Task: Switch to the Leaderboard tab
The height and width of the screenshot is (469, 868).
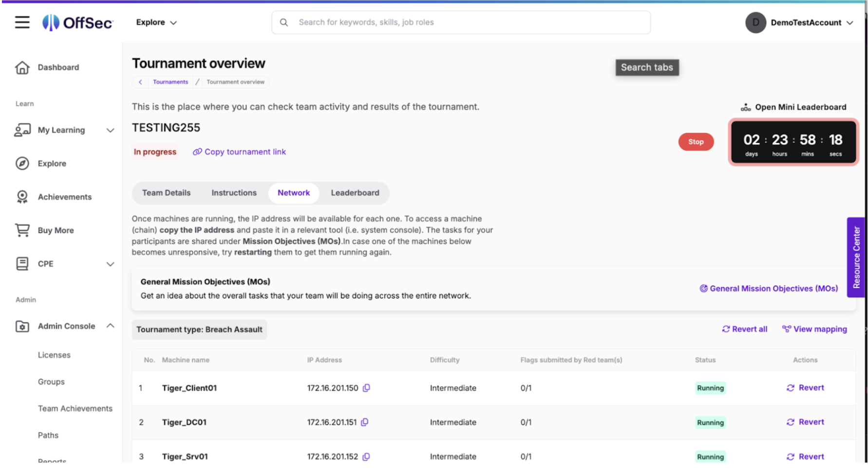Action: pyautogui.click(x=355, y=193)
